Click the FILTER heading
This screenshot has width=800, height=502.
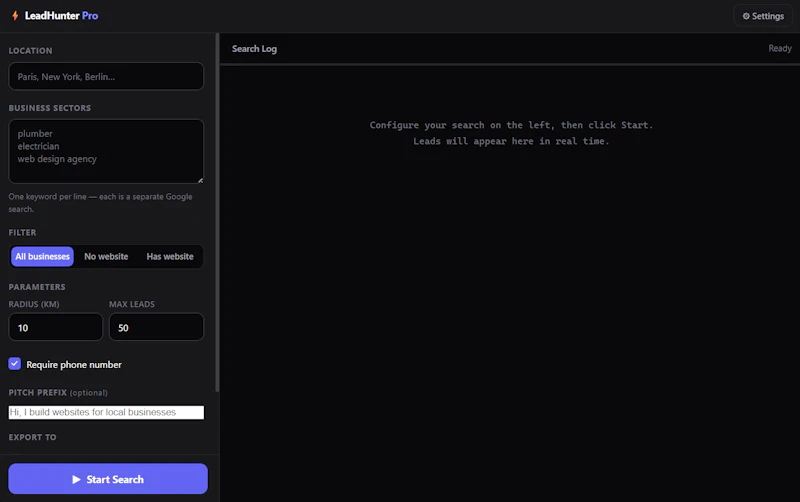click(22, 233)
